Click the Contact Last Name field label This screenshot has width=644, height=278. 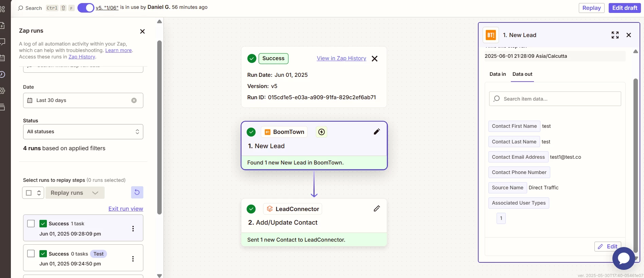coord(514,142)
